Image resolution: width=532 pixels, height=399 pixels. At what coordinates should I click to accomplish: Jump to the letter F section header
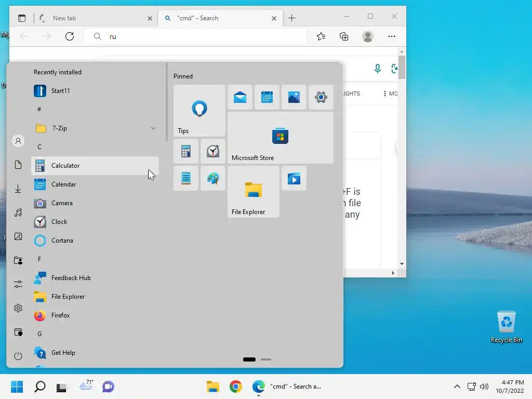pos(39,259)
